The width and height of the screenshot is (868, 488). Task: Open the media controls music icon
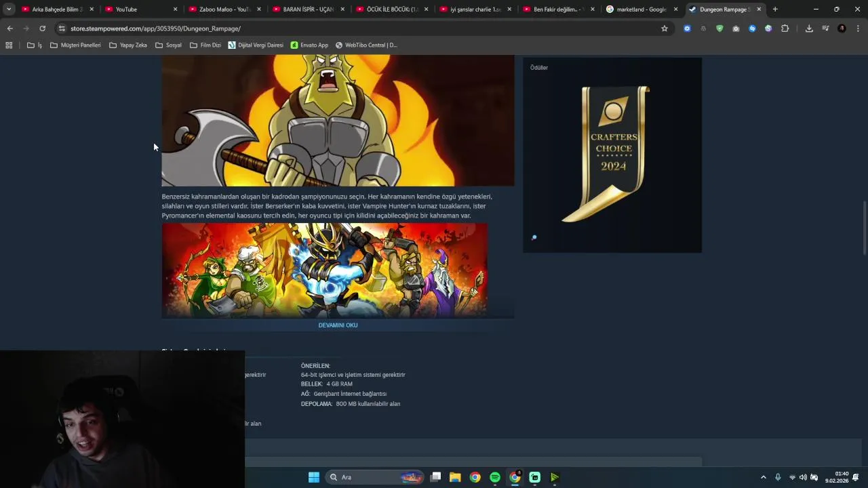[x=825, y=28]
